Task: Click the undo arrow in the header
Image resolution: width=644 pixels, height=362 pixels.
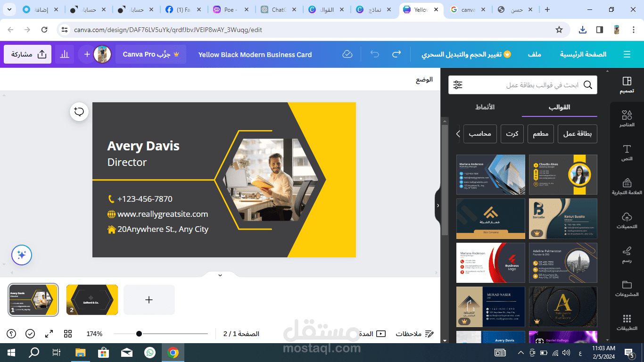Action: [x=375, y=54]
